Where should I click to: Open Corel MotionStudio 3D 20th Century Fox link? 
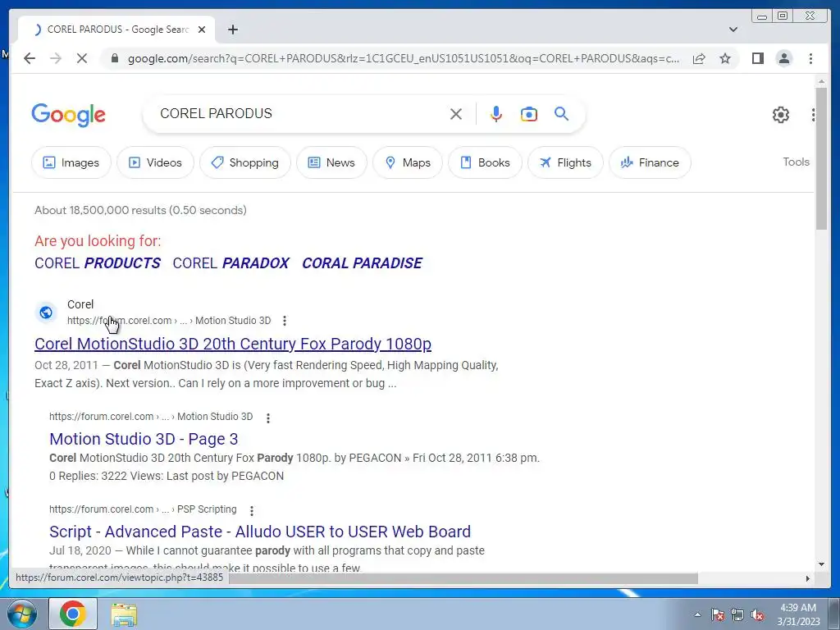click(x=233, y=344)
